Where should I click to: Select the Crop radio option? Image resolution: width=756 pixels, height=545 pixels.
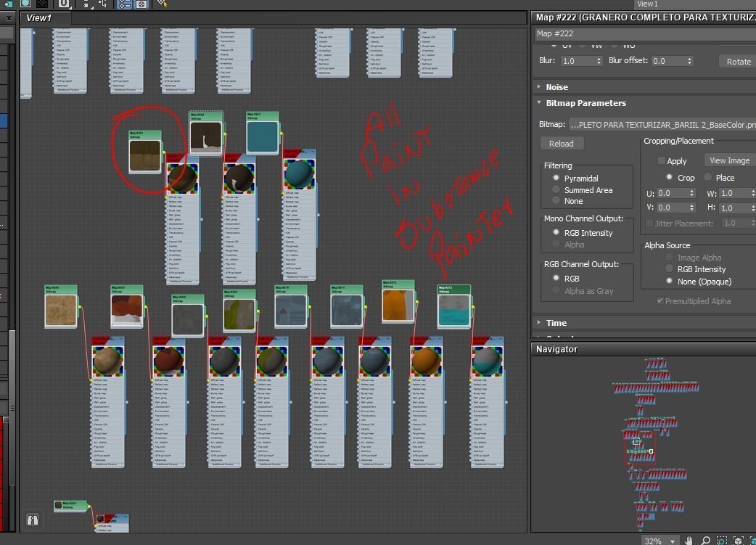click(x=669, y=178)
